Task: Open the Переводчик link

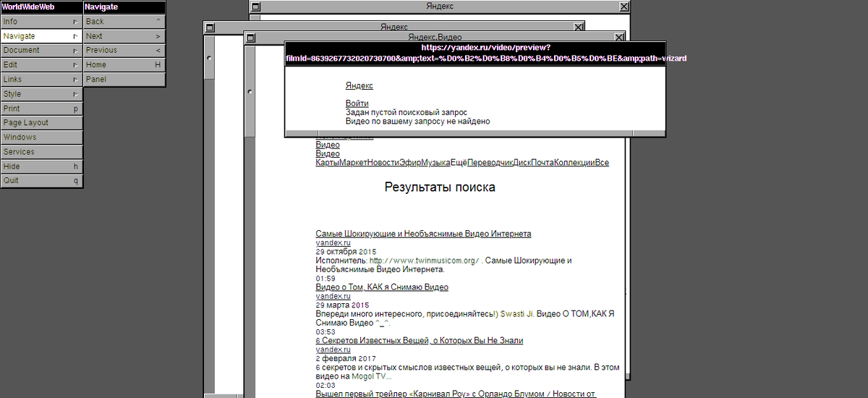Action: click(x=490, y=163)
